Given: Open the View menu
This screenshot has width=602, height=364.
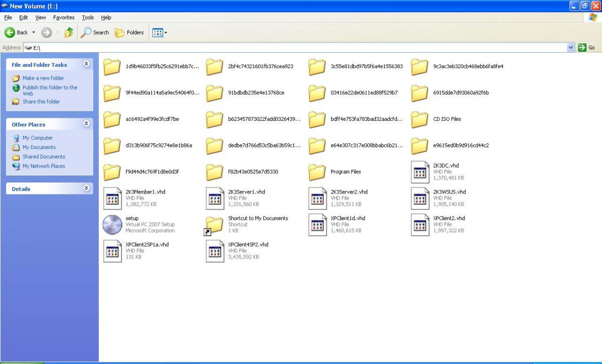Looking at the screenshot, I should (x=41, y=18).
